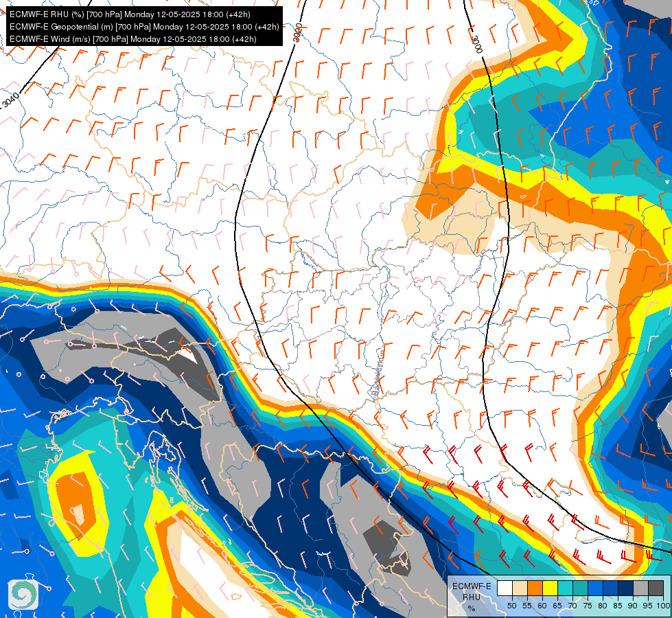Click the Geopotential (m) 700 hPa header line
The height and width of the screenshot is (618, 672).
144,27
